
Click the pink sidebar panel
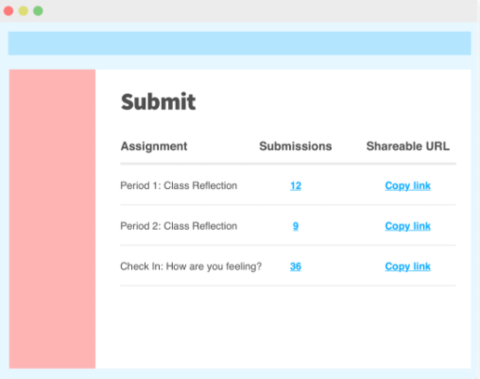(52, 219)
